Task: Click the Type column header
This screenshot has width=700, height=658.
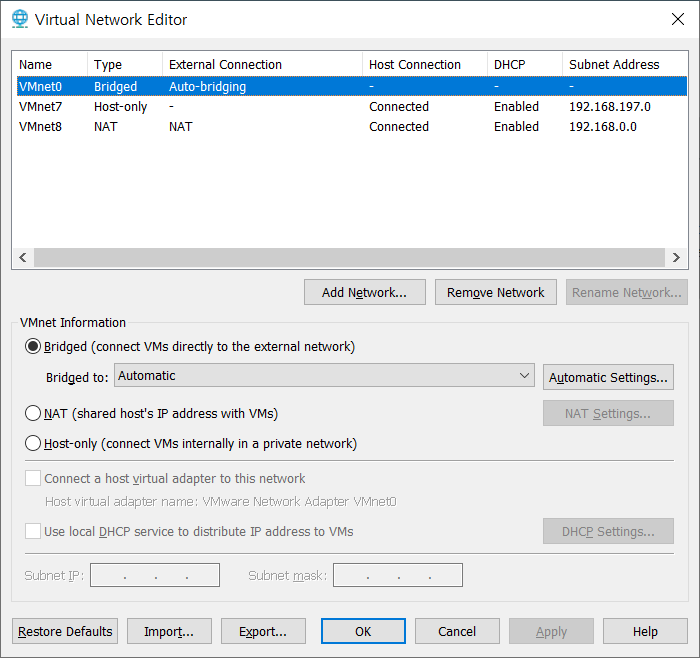Action: [x=125, y=64]
